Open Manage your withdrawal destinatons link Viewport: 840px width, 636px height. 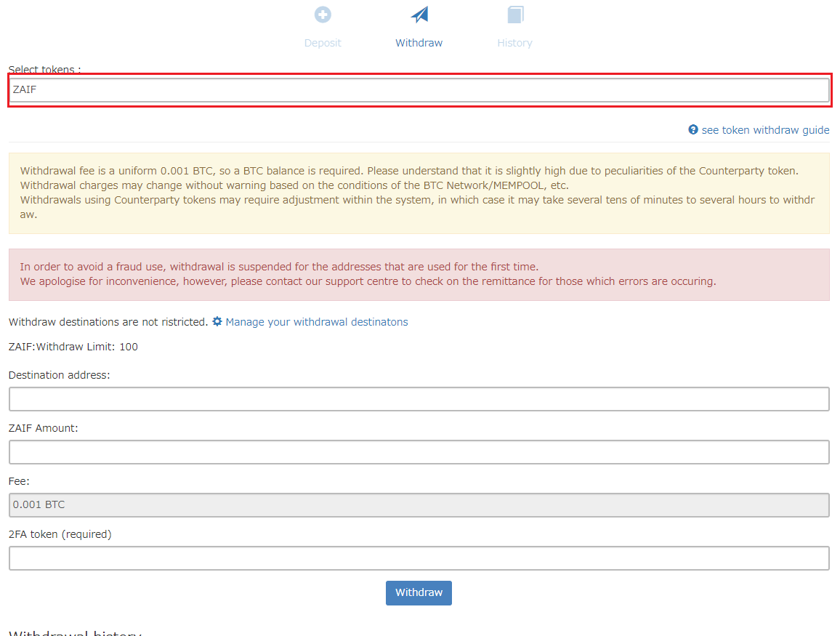(x=317, y=322)
